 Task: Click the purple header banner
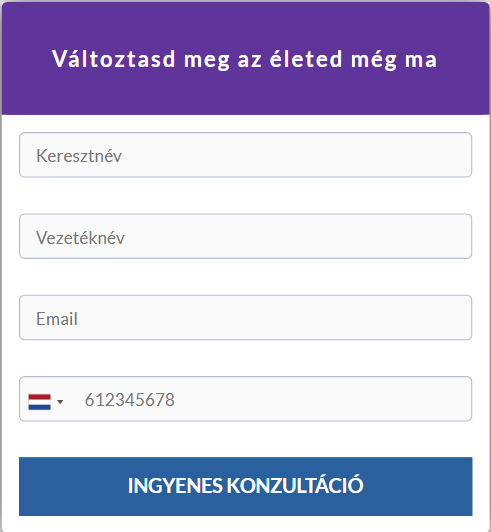tap(245, 58)
